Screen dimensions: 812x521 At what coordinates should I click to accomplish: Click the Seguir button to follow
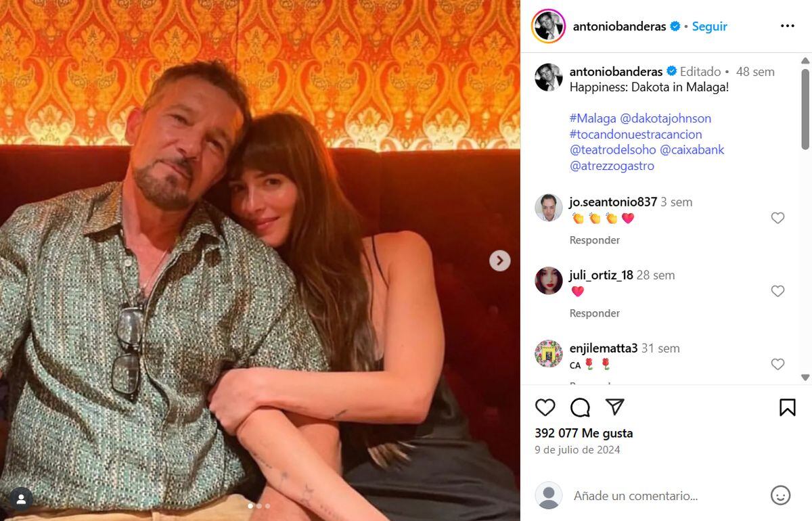pyautogui.click(x=708, y=26)
